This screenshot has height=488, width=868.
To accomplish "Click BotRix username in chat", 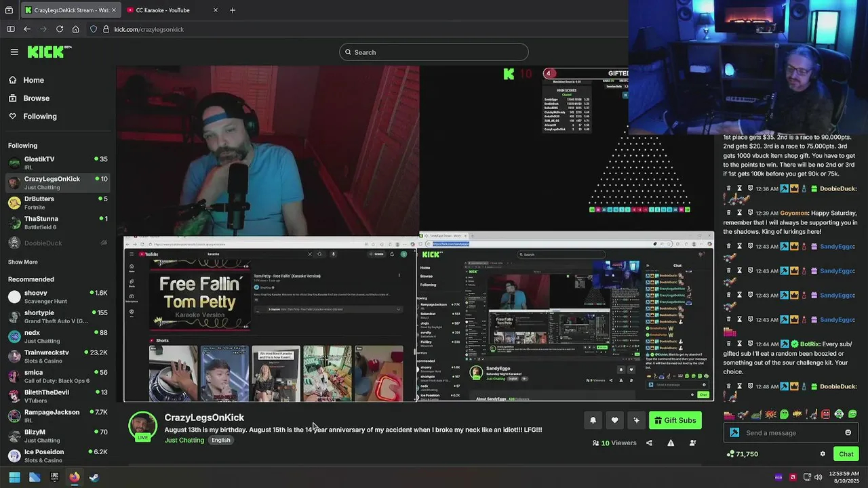I will point(809,344).
